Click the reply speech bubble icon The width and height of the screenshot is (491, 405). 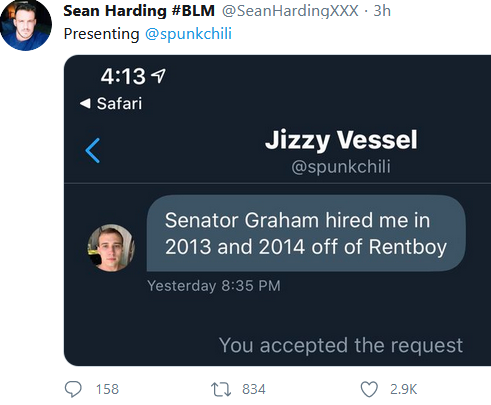tap(73, 389)
